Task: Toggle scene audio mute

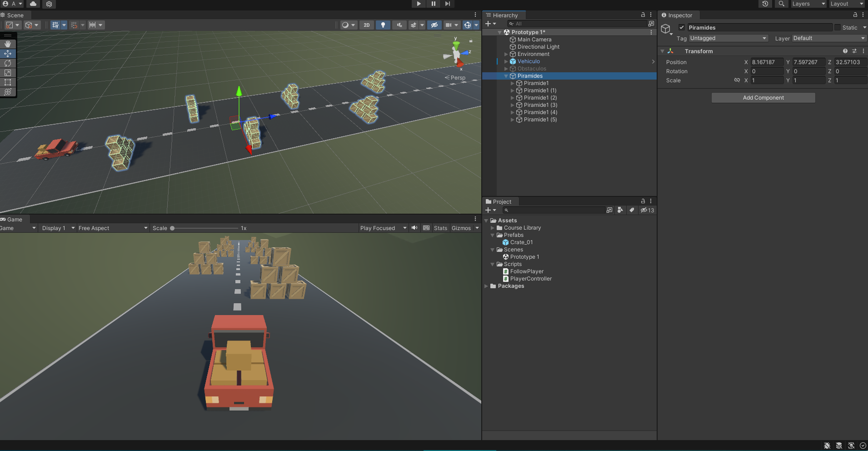Action: tap(399, 25)
